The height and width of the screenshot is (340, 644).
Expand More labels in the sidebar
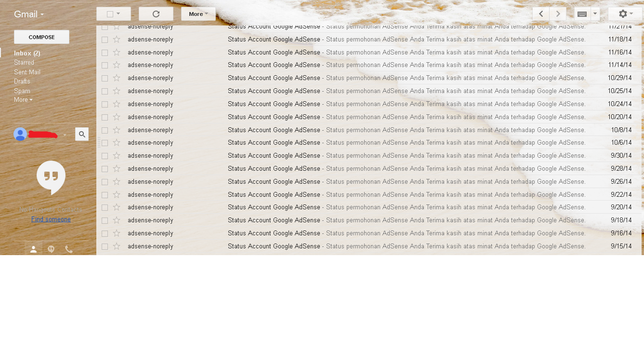pos(23,100)
